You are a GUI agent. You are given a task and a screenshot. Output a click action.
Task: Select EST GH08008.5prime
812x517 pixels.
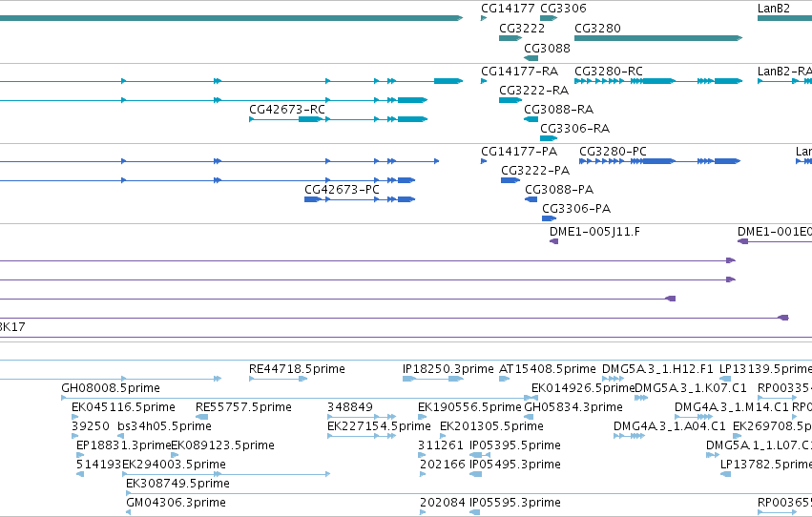pos(111,388)
